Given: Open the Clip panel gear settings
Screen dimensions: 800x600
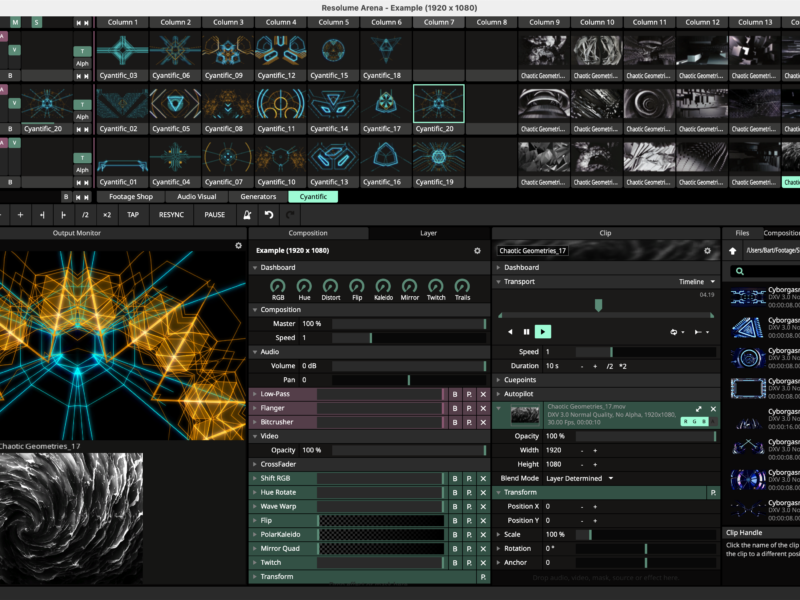Looking at the screenshot, I should pos(707,251).
